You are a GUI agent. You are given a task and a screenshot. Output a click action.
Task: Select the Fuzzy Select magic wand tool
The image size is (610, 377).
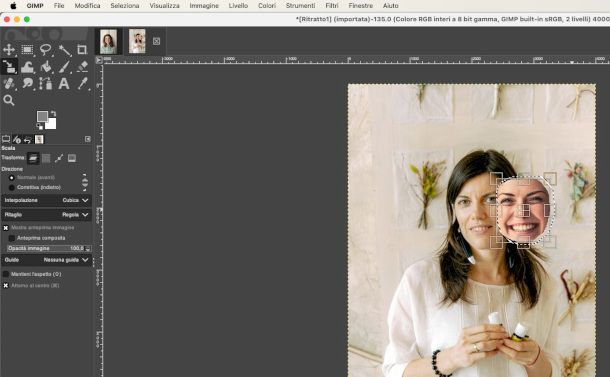64,49
